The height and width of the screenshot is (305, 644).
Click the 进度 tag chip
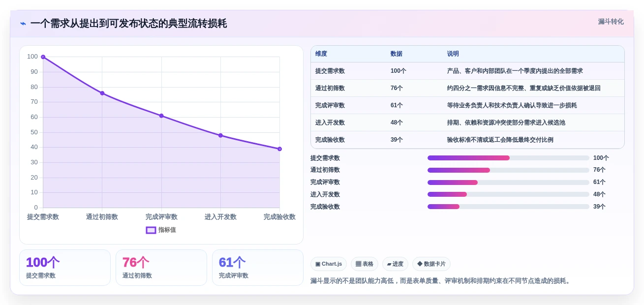pyautogui.click(x=395, y=264)
